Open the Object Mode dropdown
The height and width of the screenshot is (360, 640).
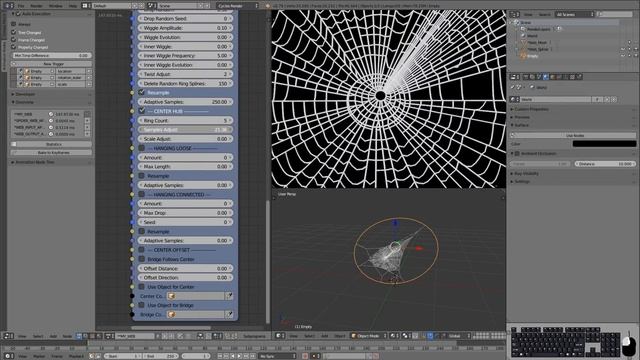click(369, 336)
